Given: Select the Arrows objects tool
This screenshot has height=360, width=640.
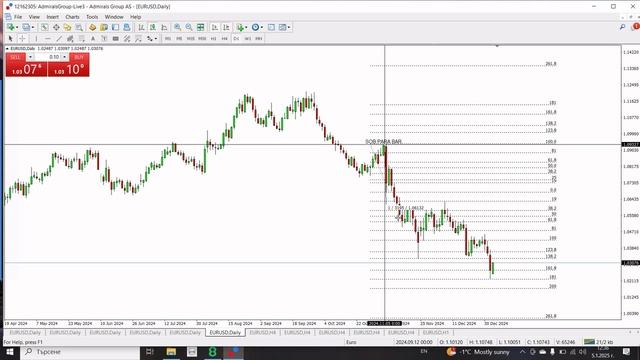Looking at the screenshot, I should (150, 38).
